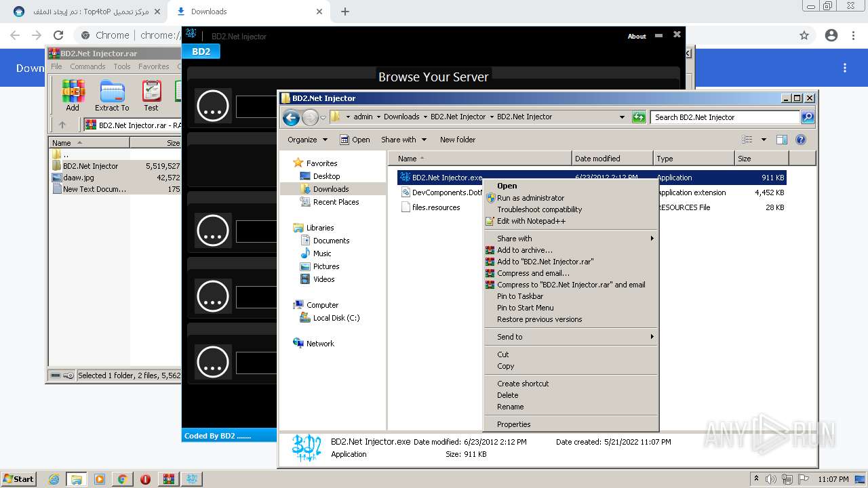Click the Explorer help icon

tap(801, 140)
